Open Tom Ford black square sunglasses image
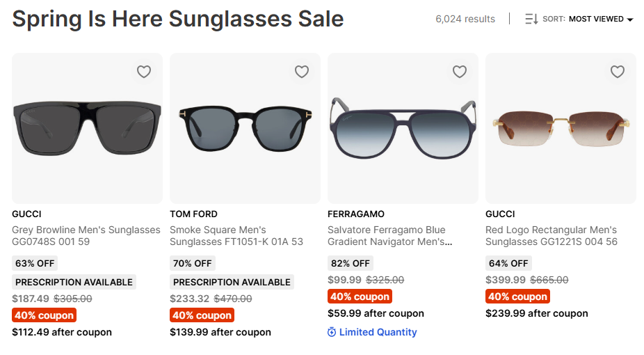644x355 pixels. 245,129
